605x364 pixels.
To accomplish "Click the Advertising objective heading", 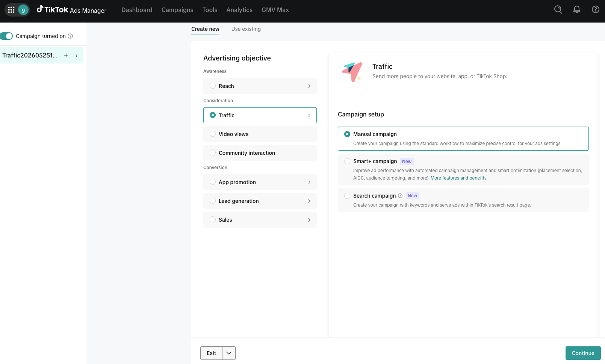I will (237, 58).
